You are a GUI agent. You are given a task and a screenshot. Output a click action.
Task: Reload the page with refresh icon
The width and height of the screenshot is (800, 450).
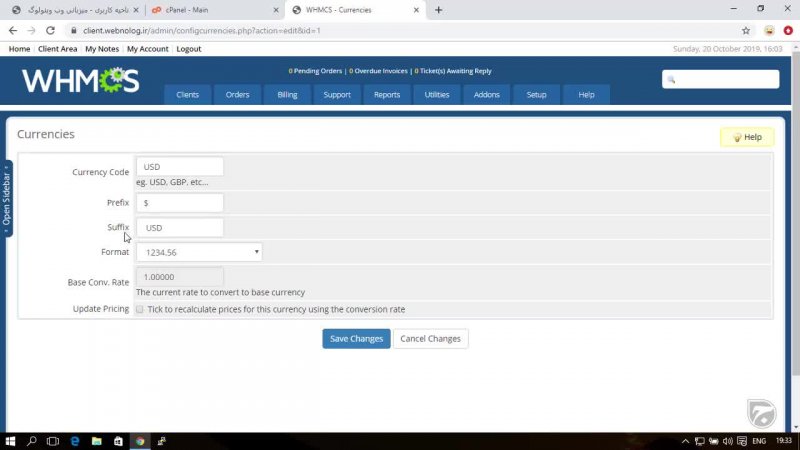pyautogui.click(x=50, y=31)
